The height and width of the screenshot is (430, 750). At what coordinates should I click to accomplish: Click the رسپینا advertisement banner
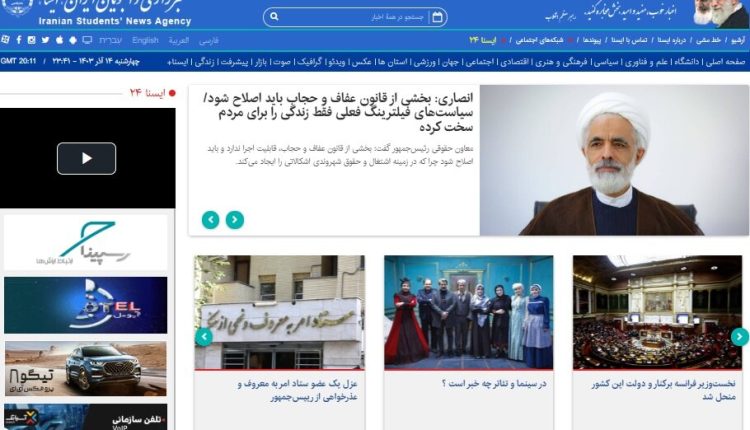click(86, 243)
